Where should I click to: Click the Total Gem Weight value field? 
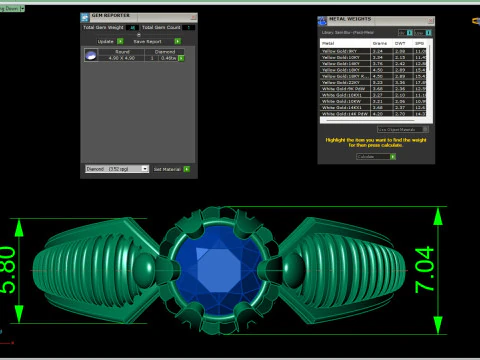point(132,28)
